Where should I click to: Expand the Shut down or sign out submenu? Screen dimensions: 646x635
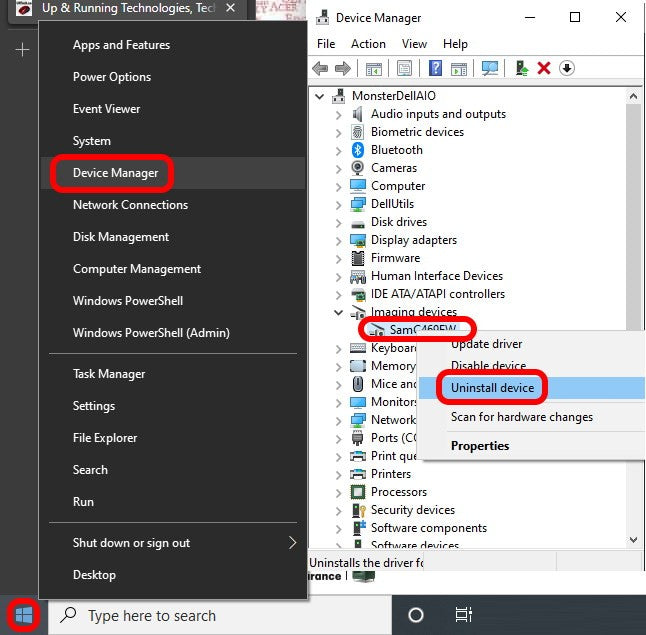click(292, 543)
